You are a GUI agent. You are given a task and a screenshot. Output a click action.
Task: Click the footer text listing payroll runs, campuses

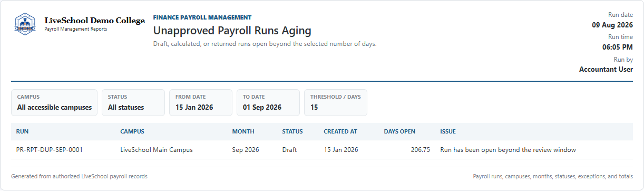point(553,176)
